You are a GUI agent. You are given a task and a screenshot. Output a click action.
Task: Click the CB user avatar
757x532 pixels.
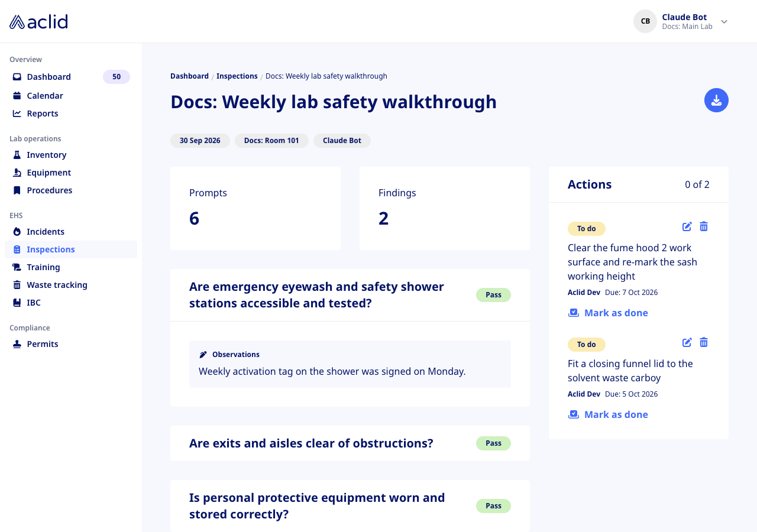[645, 21]
